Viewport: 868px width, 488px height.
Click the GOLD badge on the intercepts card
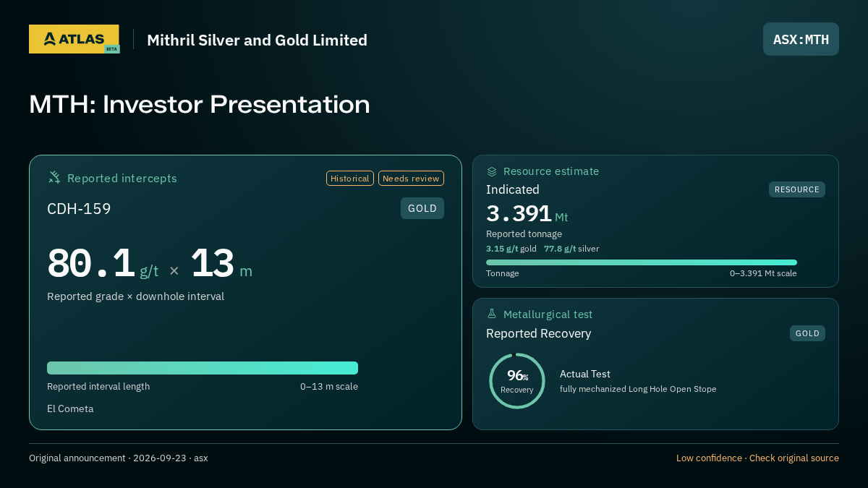[422, 208]
